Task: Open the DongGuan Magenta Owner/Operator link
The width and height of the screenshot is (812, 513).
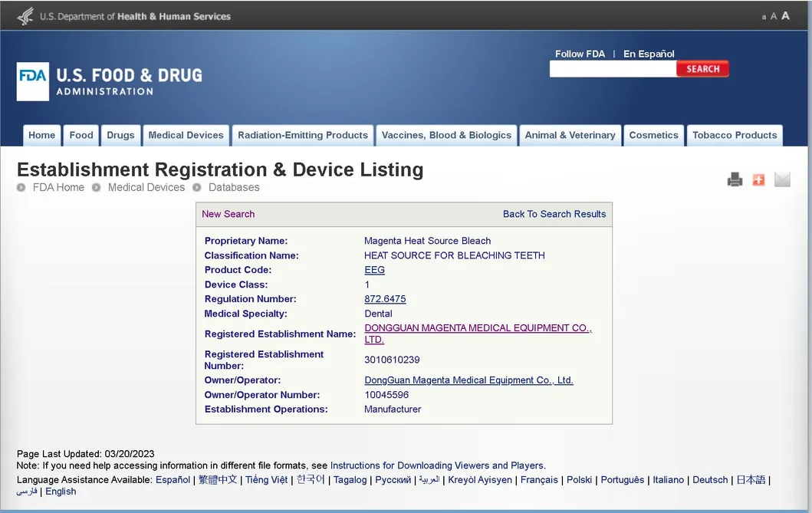Action: (468, 380)
